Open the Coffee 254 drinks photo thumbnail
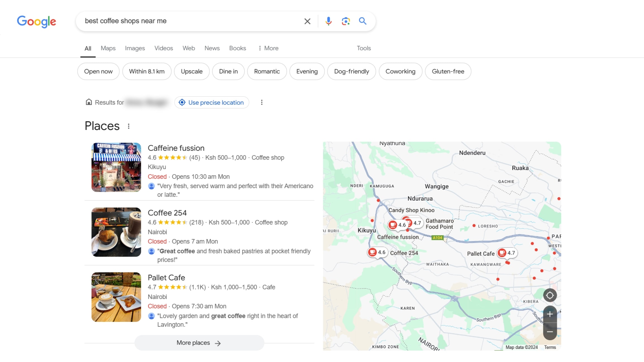The width and height of the screenshot is (644, 362). (116, 232)
